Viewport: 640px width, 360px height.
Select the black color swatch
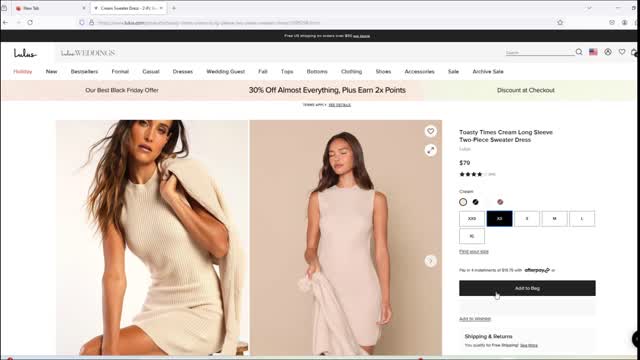pyautogui.click(x=476, y=202)
